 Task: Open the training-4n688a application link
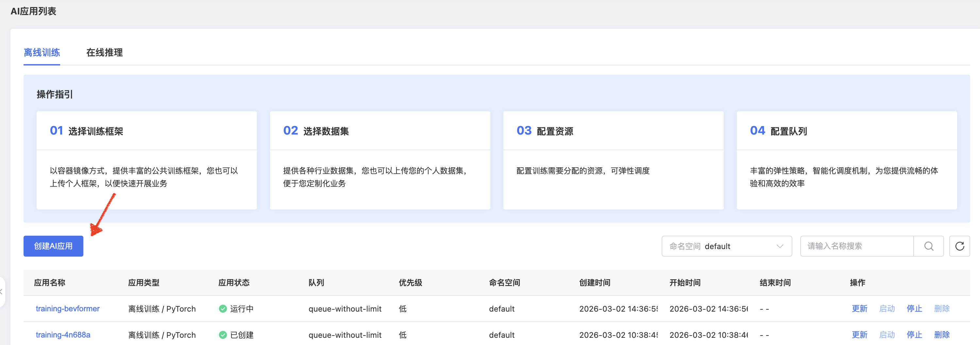63,335
